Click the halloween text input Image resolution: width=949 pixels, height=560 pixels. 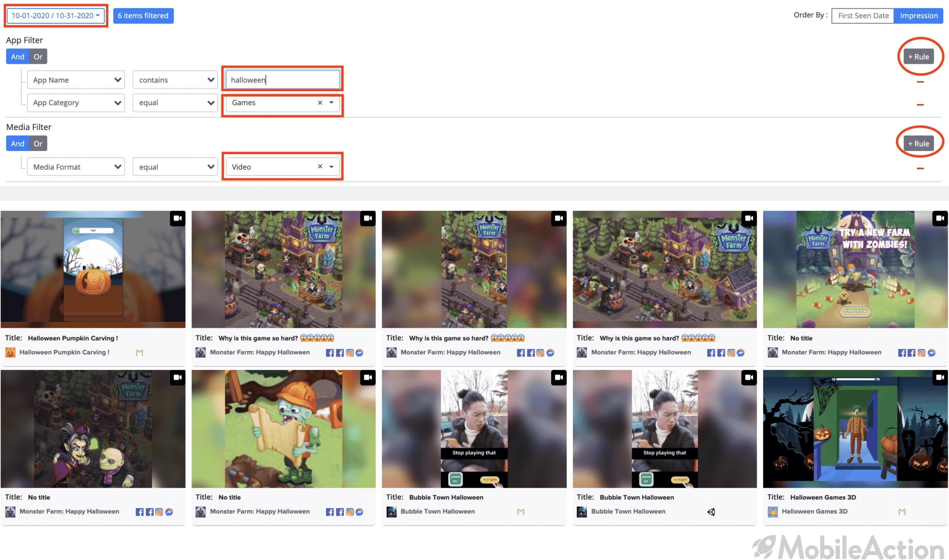click(282, 80)
